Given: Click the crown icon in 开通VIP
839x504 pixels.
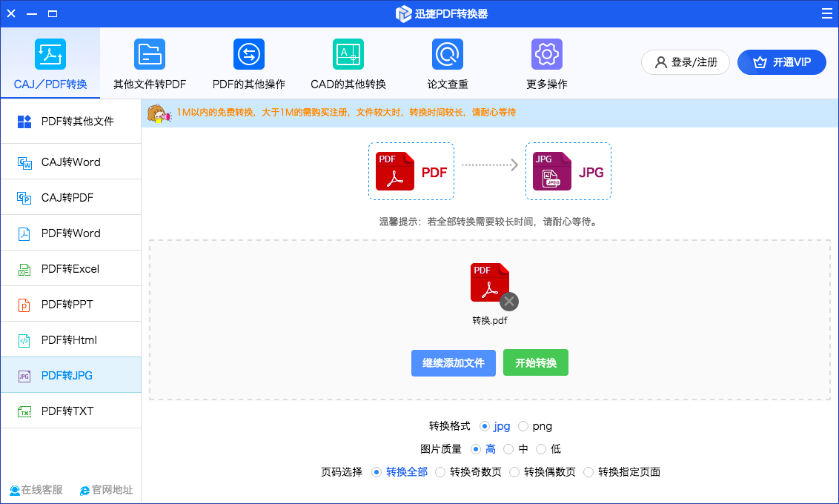Looking at the screenshot, I should tap(760, 62).
